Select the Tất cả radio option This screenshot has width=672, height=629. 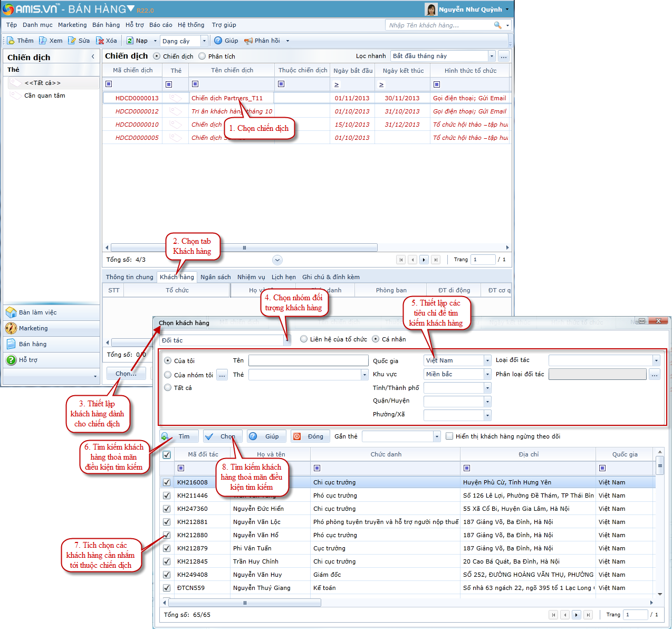coord(168,388)
